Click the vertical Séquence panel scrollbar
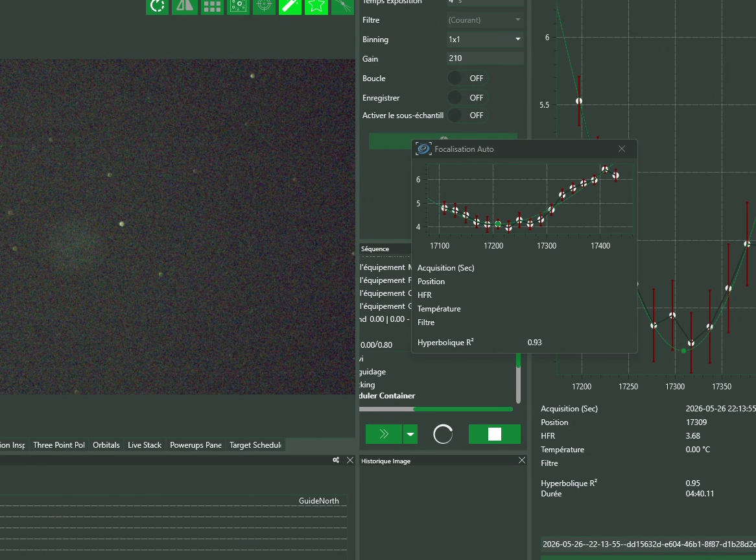This screenshot has height=560, width=756. point(518,379)
